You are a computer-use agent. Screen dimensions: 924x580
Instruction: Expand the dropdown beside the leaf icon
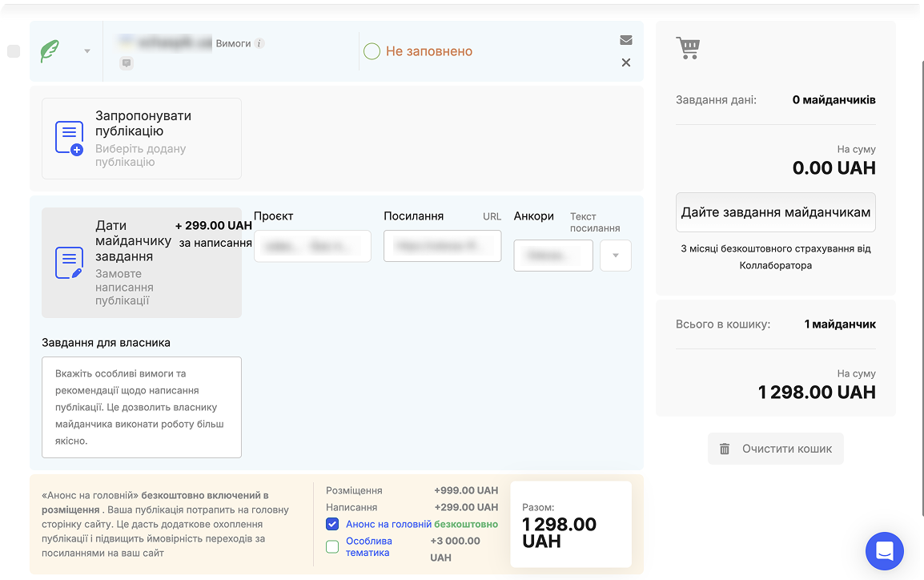[x=88, y=50]
